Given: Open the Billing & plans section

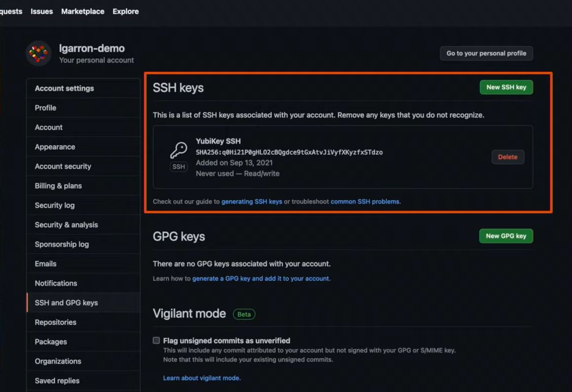Looking at the screenshot, I should point(58,186).
